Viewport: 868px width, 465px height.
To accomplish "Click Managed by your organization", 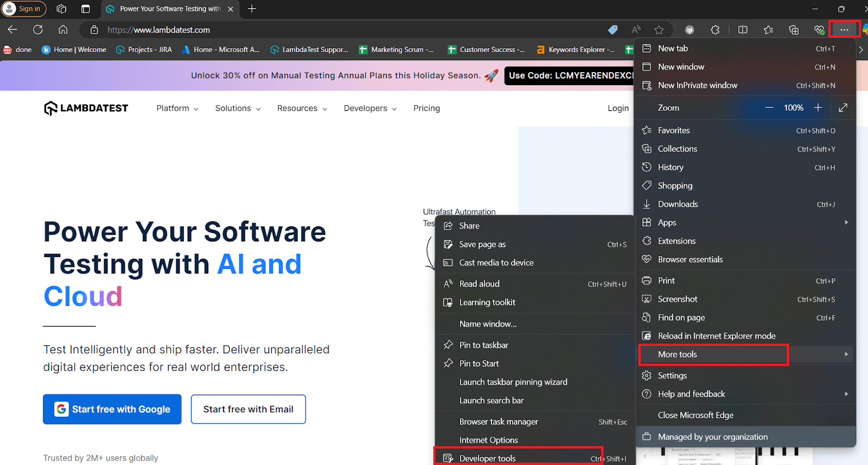I will click(x=745, y=437).
